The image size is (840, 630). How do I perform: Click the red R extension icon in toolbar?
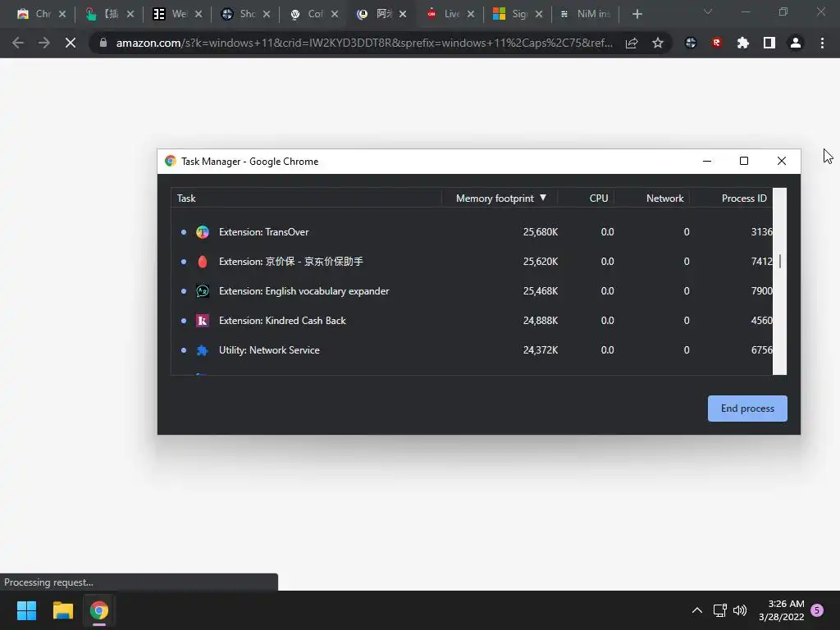click(717, 43)
